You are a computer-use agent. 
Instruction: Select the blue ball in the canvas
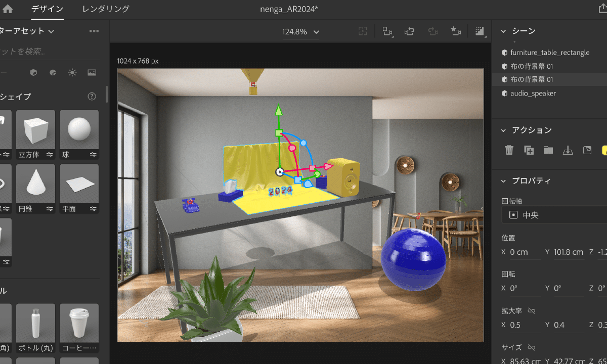(413, 260)
